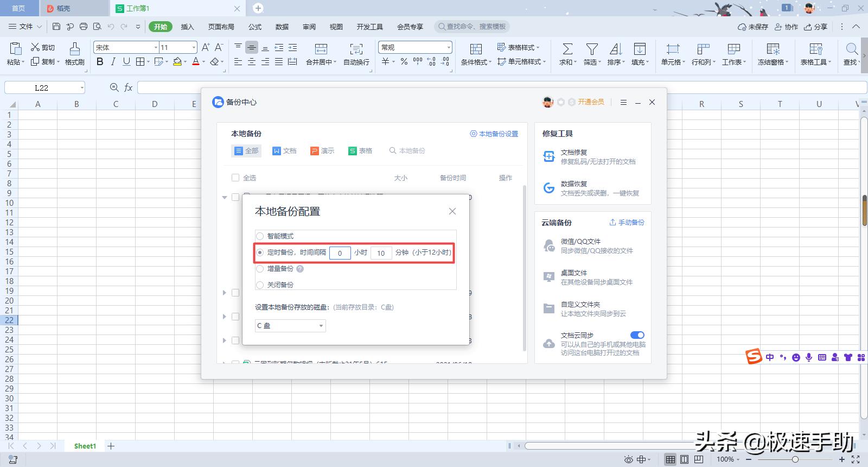The width and height of the screenshot is (868, 467).
Task: Select Smart Mode (智能模式) radio button
Action: 260,236
